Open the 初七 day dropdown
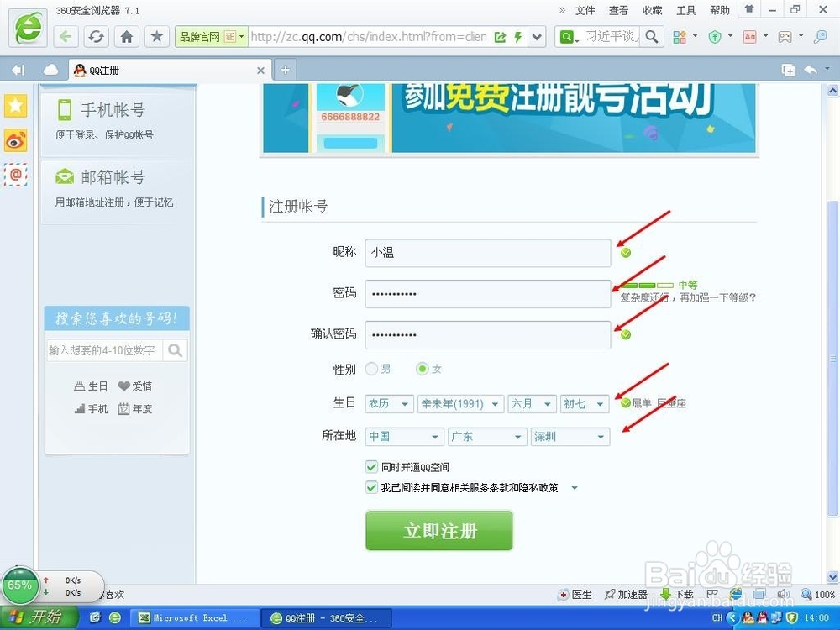840x630 pixels. pos(584,404)
